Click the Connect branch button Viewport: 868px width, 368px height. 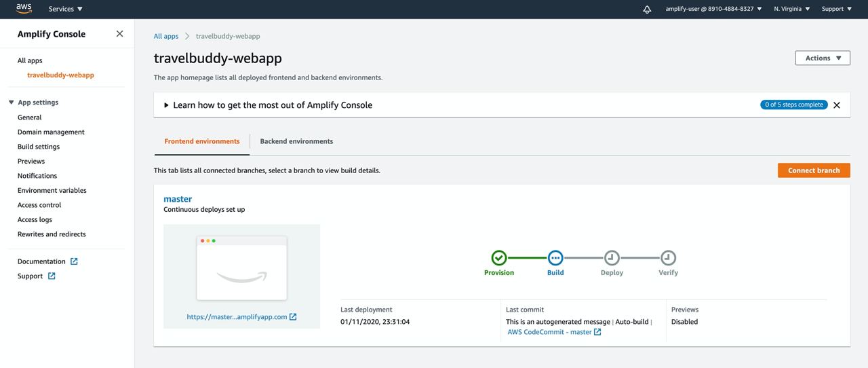[814, 170]
